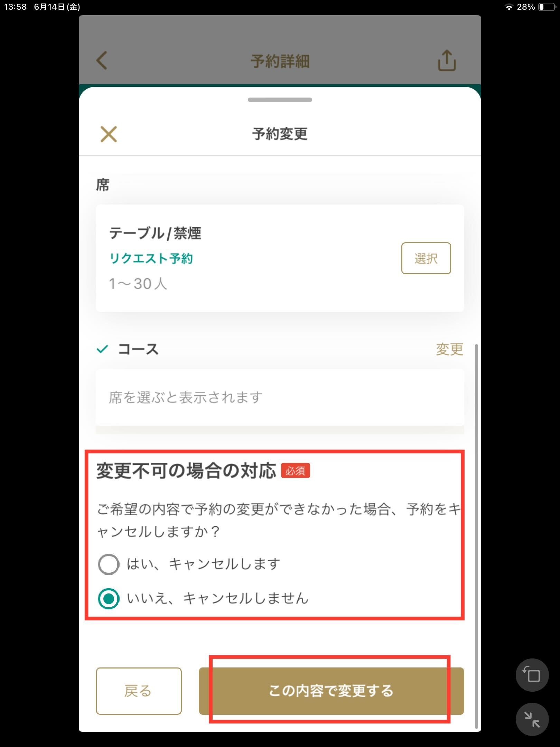The image size is (560, 747).
Task: Click the shrink arrows overlay icon
Action: (x=532, y=719)
